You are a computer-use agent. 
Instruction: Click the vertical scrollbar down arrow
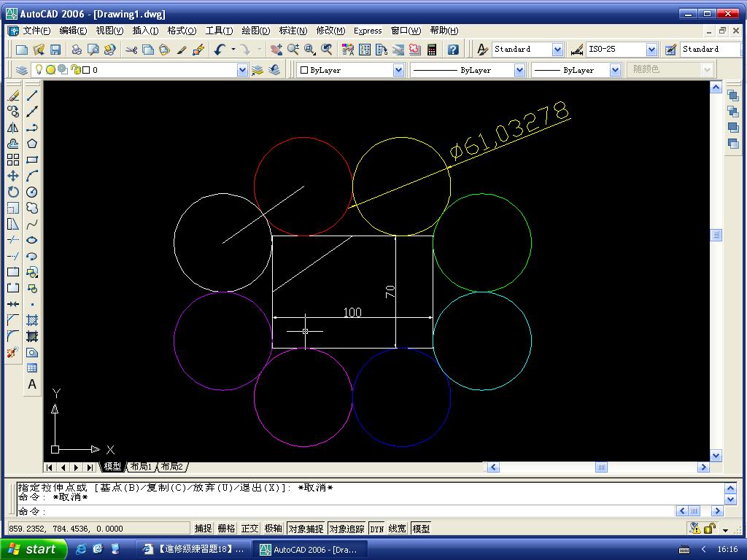click(x=716, y=456)
